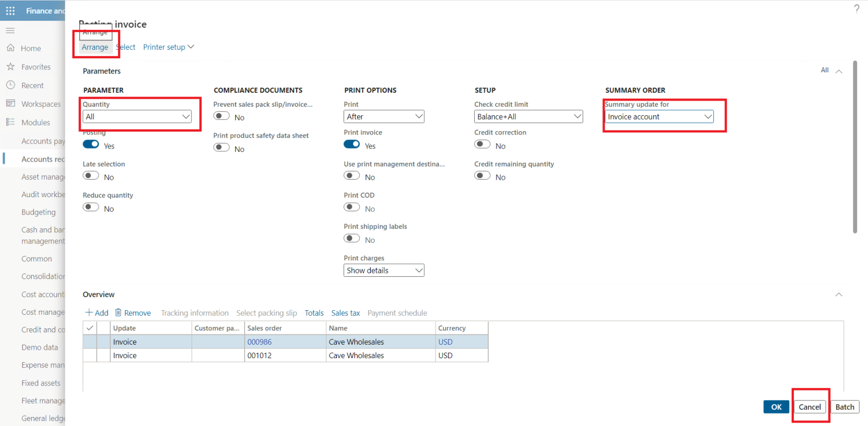Add a new line with plus icon

[x=89, y=312]
